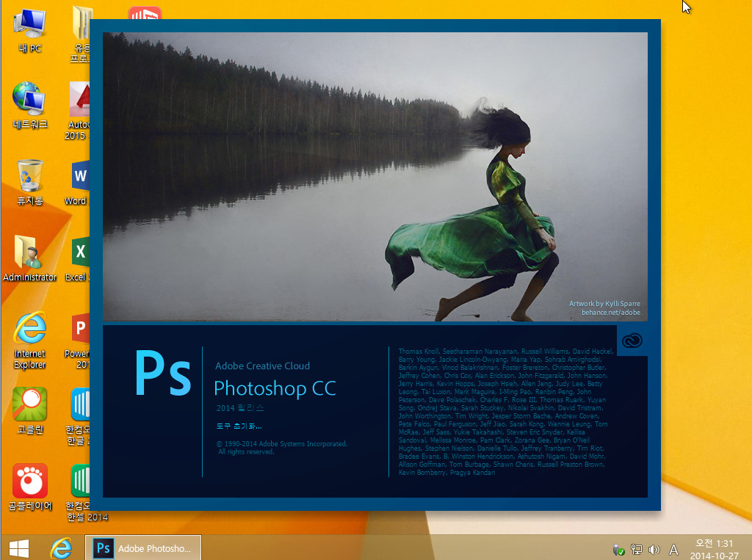Click the 'Kevin Bomberry, Pragya Kandari' credits line
This screenshot has height=560, width=752.
[x=446, y=473]
